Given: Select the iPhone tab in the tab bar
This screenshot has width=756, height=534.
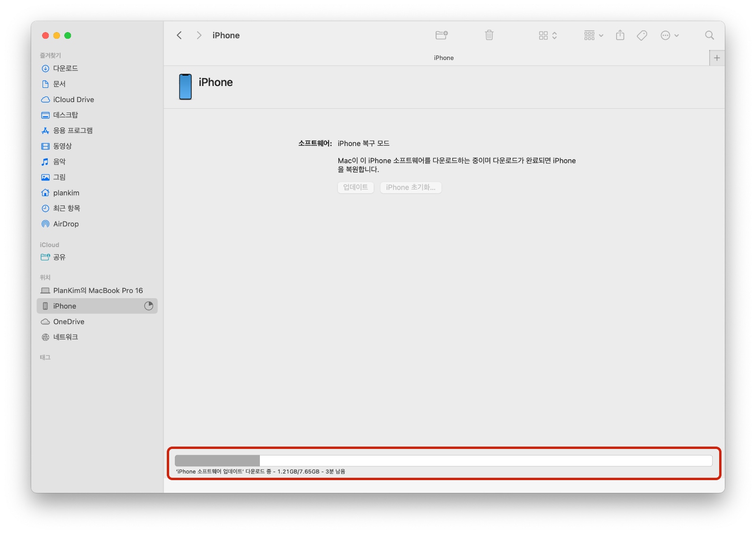Looking at the screenshot, I should coord(444,58).
